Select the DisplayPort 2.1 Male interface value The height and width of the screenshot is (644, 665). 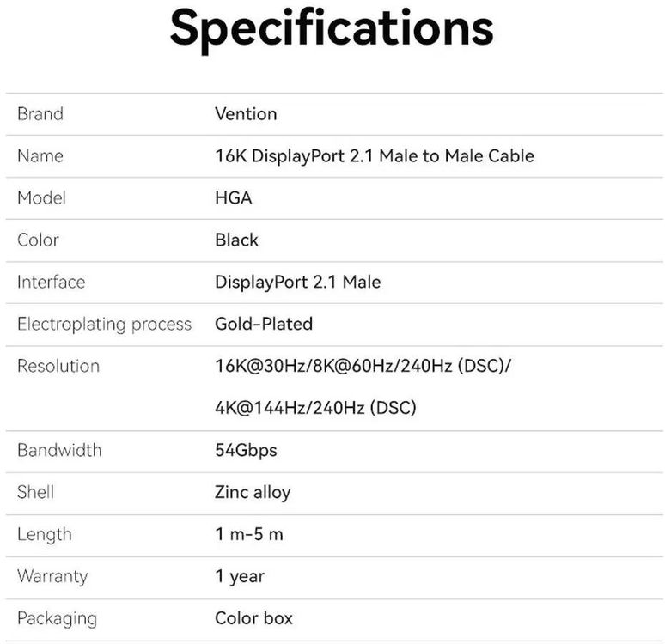(297, 283)
